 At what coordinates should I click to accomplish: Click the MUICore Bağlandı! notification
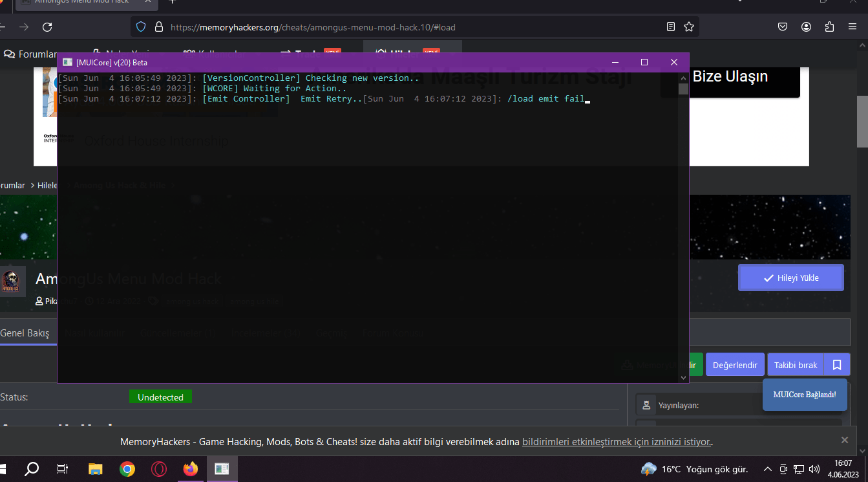coord(805,395)
